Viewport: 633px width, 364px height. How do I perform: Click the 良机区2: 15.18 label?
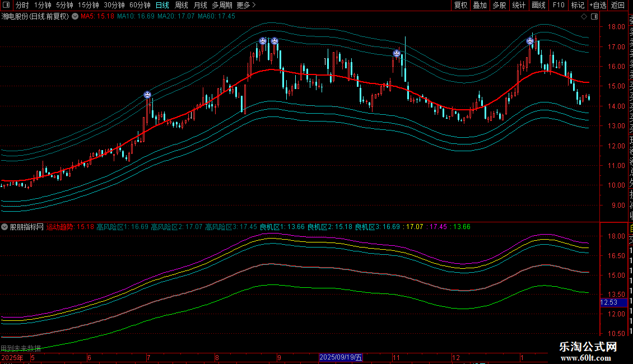tap(330, 227)
